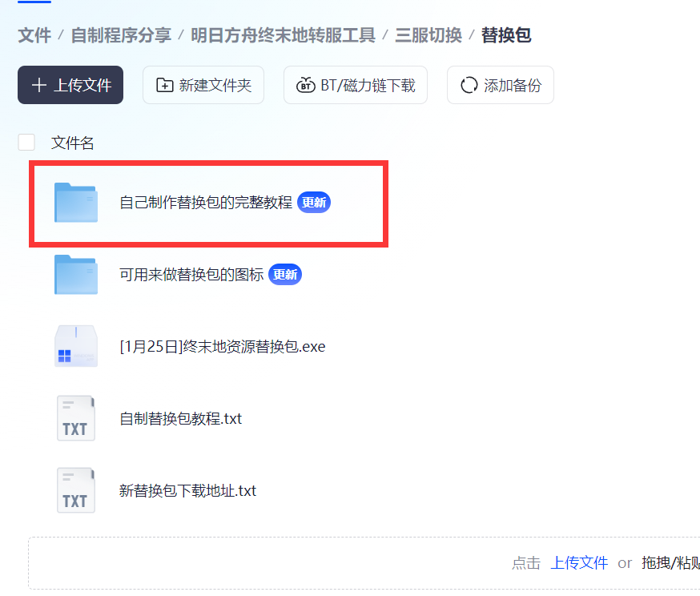Open 新替换包下载地址.txt file name
The height and width of the screenshot is (596, 700).
tap(187, 490)
